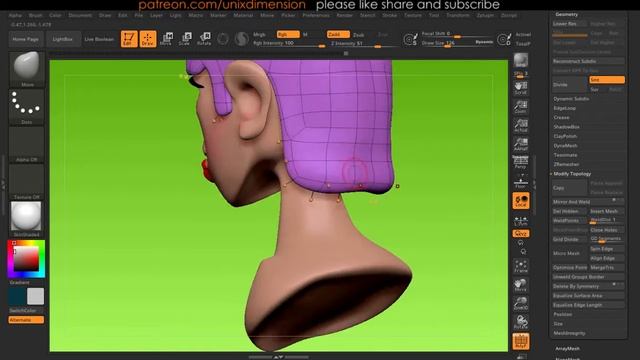This screenshot has width=640, height=360.
Task: Click the sculptris half-tone sphere icon
Action: (242, 39)
